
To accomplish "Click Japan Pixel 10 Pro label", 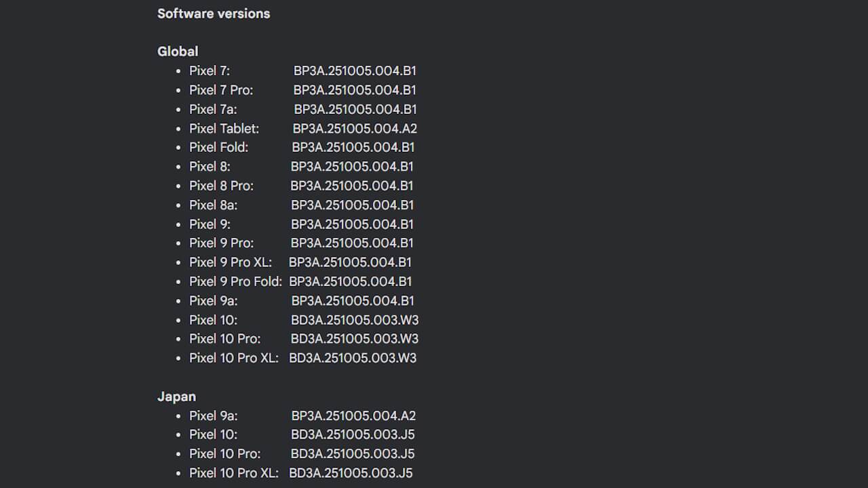I will tap(224, 453).
